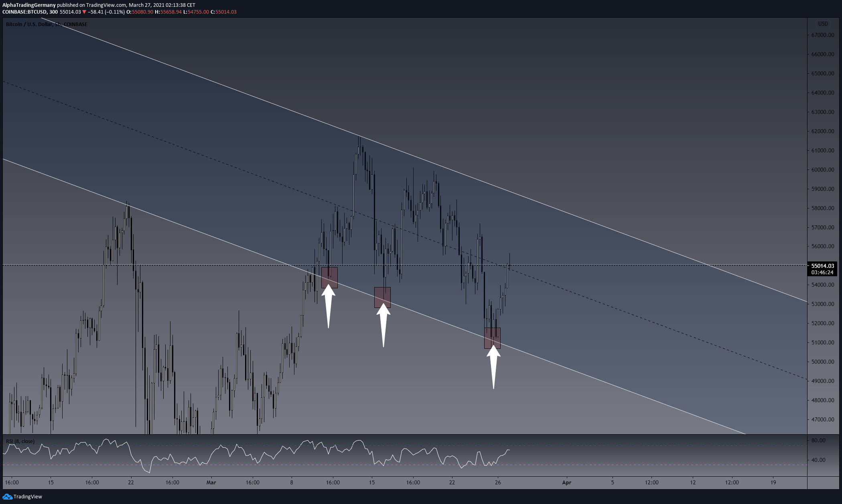Click the open value O:55080.90

140,12
